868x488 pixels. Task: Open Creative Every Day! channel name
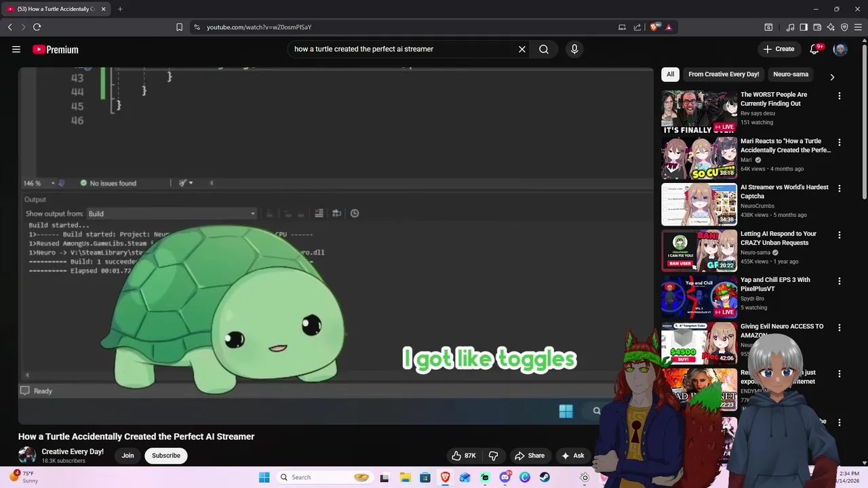(73, 451)
